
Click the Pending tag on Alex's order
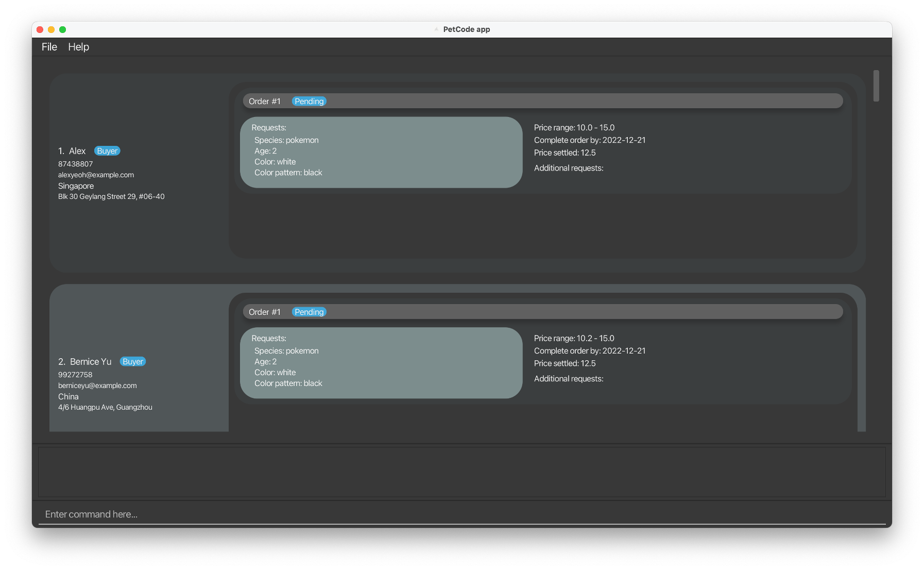tap(309, 102)
